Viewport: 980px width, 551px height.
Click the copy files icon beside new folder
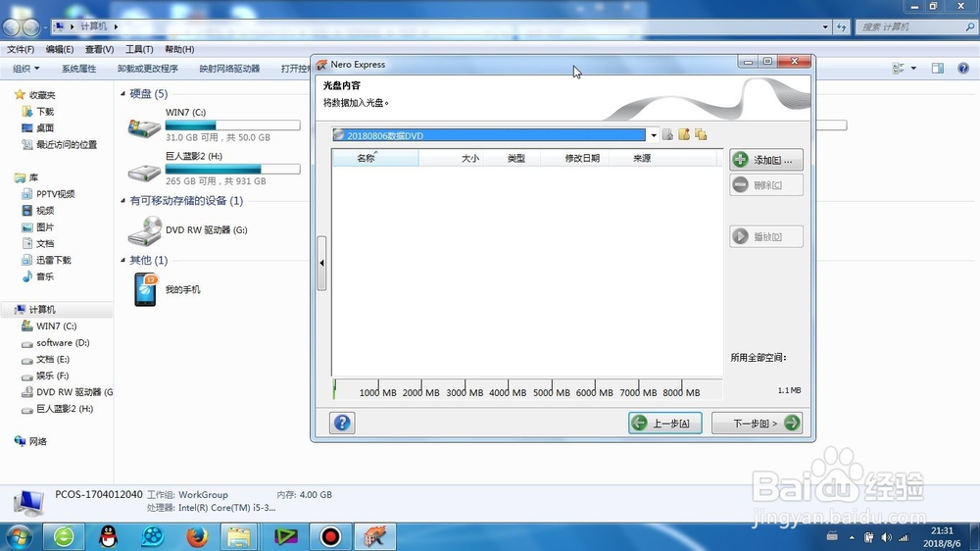tap(701, 134)
